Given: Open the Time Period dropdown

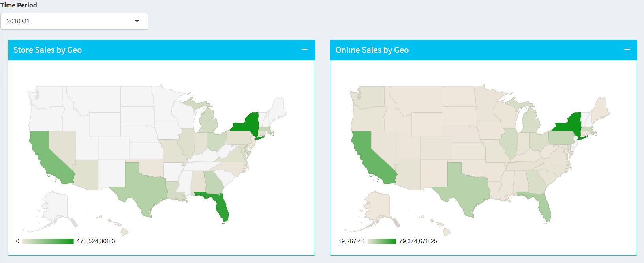Looking at the screenshot, I should click(x=74, y=21).
